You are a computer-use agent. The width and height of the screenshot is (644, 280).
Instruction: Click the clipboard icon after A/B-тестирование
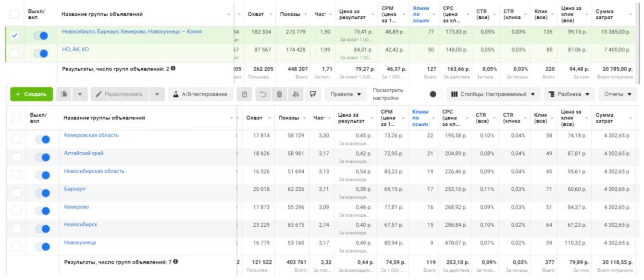245,95
